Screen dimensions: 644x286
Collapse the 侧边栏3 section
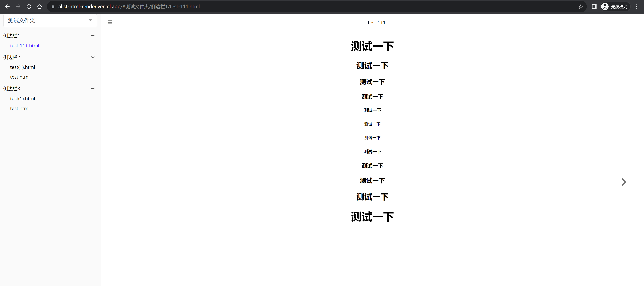tap(92, 88)
